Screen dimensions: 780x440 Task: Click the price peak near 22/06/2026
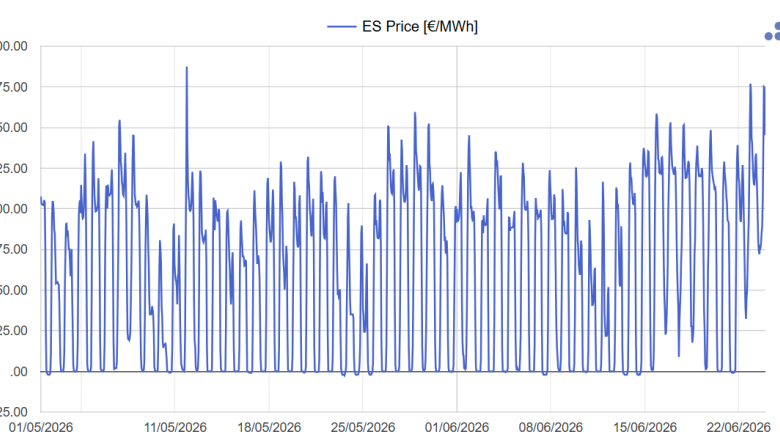coord(750,85)
